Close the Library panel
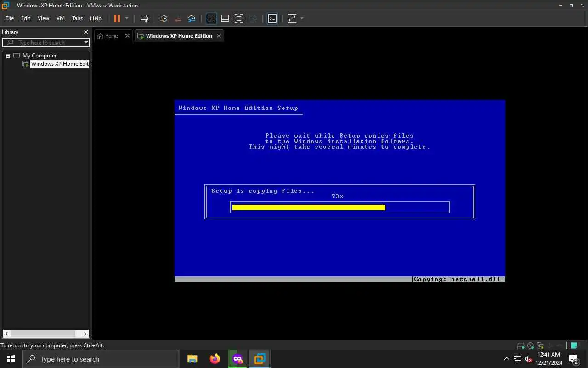Screen dimensions: 588x368 coord(86,32)
